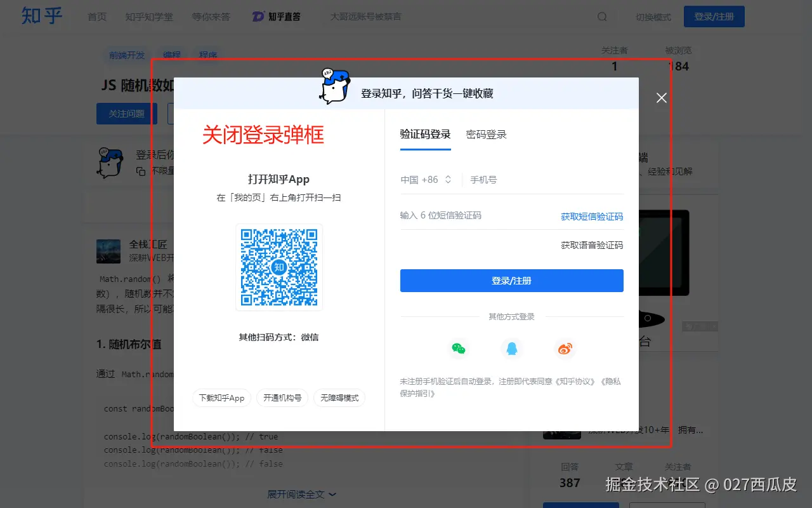Click the QQ login icon

point(511,348)
